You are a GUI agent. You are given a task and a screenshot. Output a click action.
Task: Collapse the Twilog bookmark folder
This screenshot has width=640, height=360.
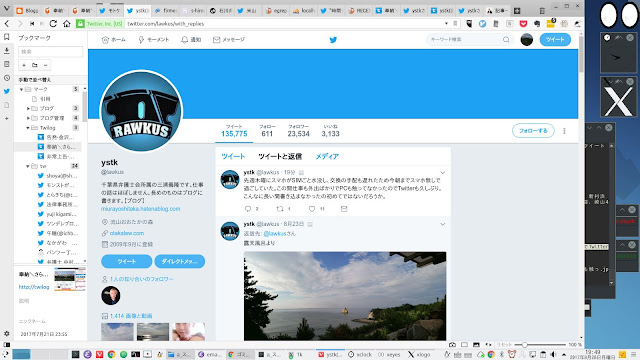click(x=28, y=128)
